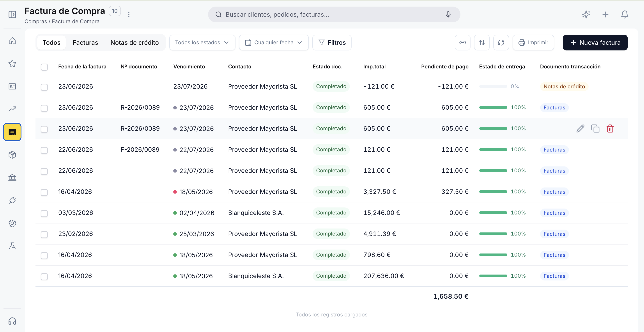Open the three-dot menu beside page title
This screenshot has width=644, height=332.
click(129, 14)
